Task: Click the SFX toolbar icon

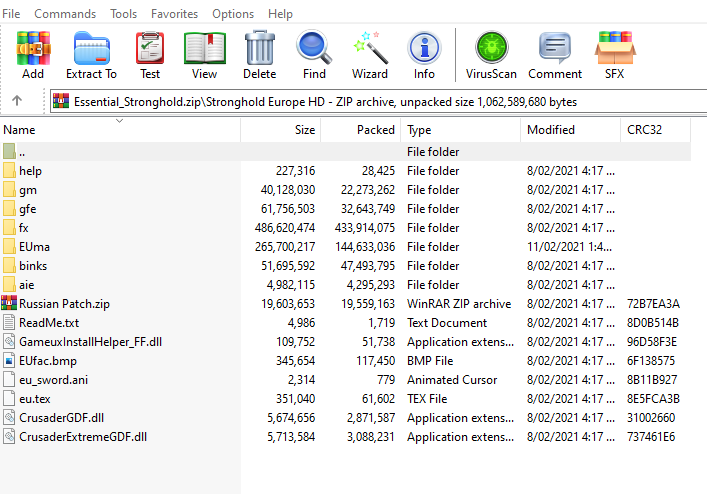Action: 615,48
